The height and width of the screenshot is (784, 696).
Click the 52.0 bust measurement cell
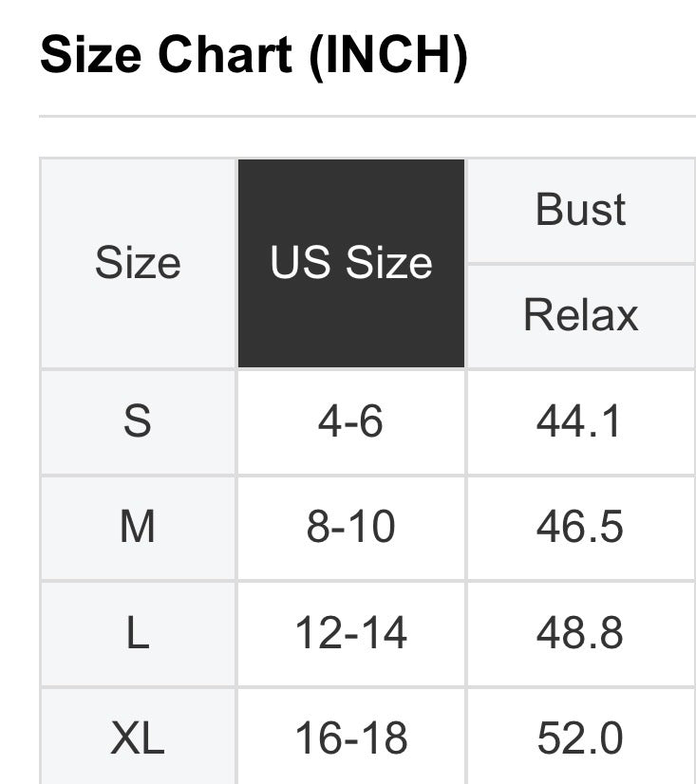[x=579, y=737]
